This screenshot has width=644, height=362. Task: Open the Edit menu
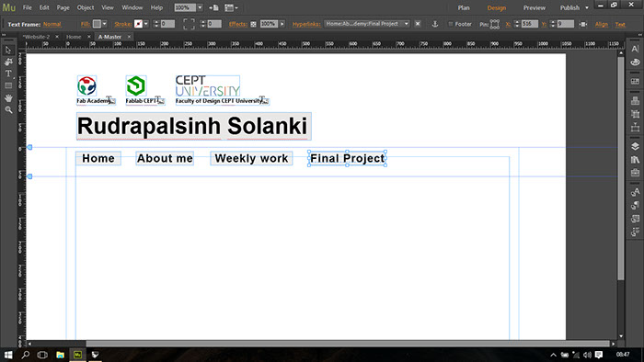click(44, 7)
